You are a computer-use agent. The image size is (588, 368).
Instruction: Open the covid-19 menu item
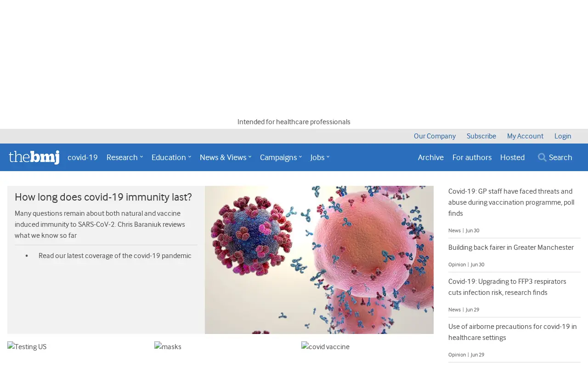pyautogui.click(x=83, y=157)
